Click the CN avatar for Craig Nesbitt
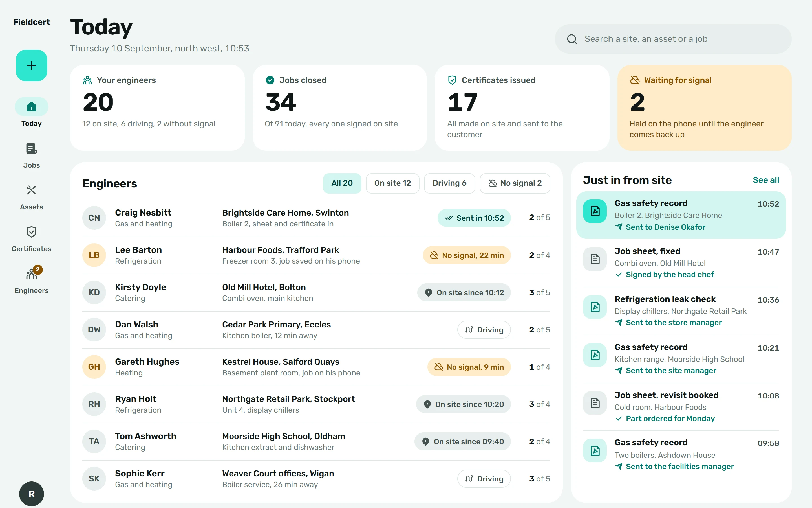This screenshot has height=508, width=812. (94, 218)
